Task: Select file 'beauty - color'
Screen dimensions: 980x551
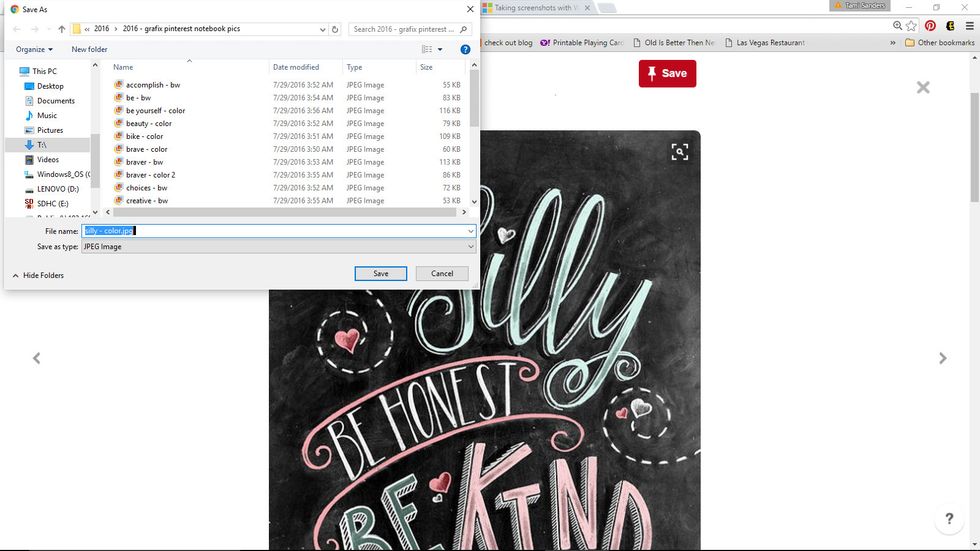Action: 149,124
